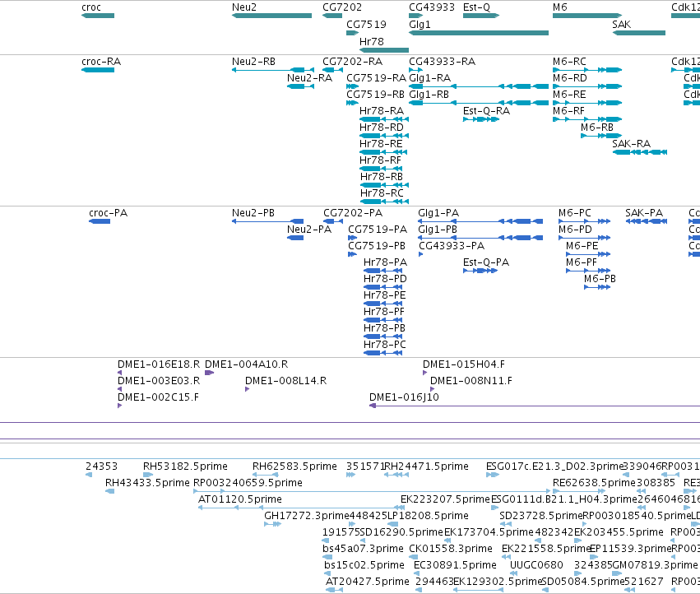Click the Neu2 gene bar
The height and width of the screenshot is (594, 700).
(271, 16)
